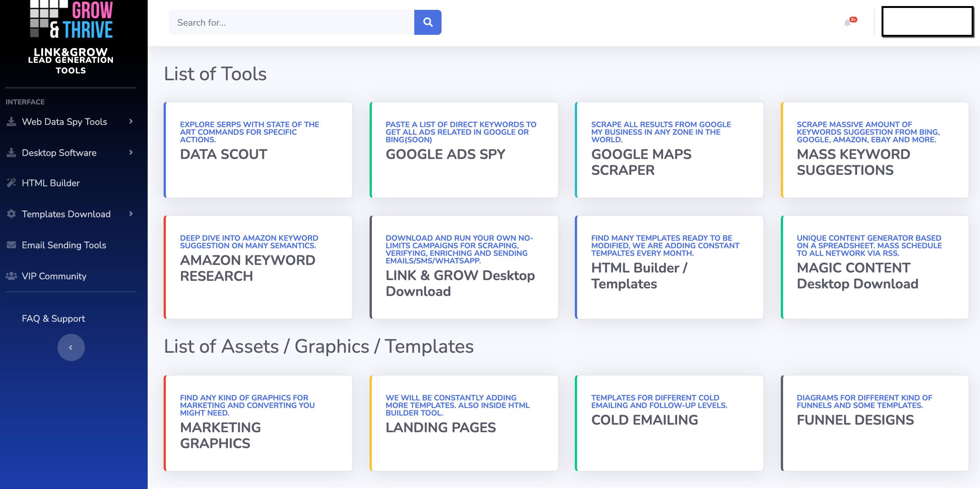Image resolution: width=980 pixels, height=489 pixels.
Task: Click 'Deep dive into Amazon keyword' description
Action: pos(249,242)
